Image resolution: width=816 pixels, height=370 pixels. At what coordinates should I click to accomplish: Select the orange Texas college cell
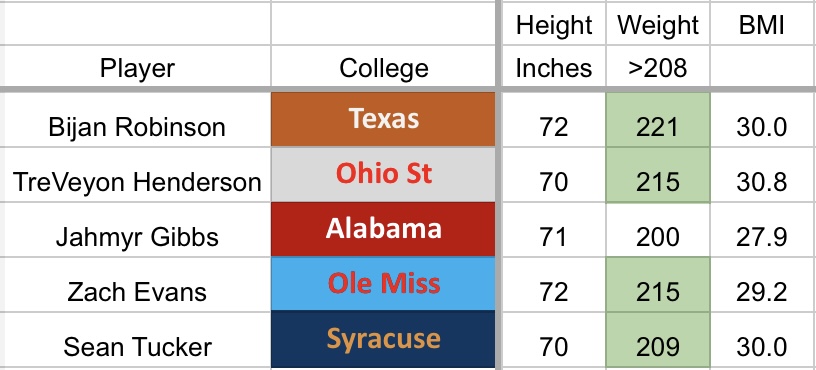point(384,119)
